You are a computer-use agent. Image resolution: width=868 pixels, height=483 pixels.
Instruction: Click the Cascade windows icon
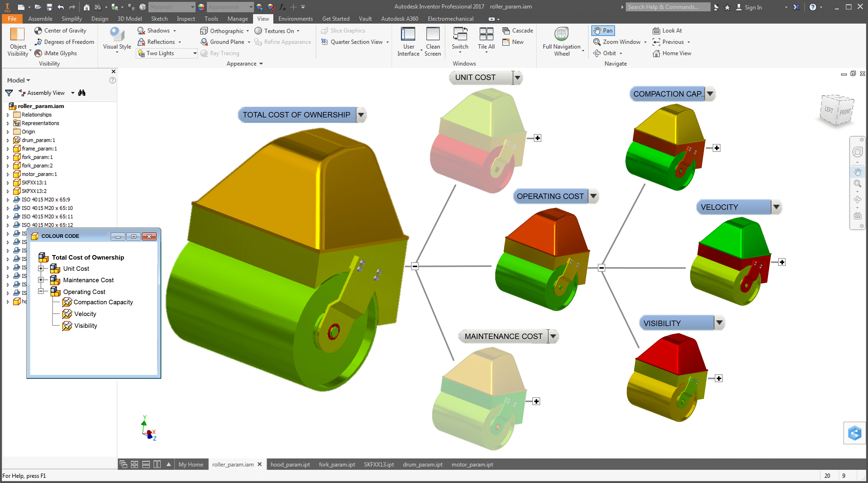click(506, 31)
